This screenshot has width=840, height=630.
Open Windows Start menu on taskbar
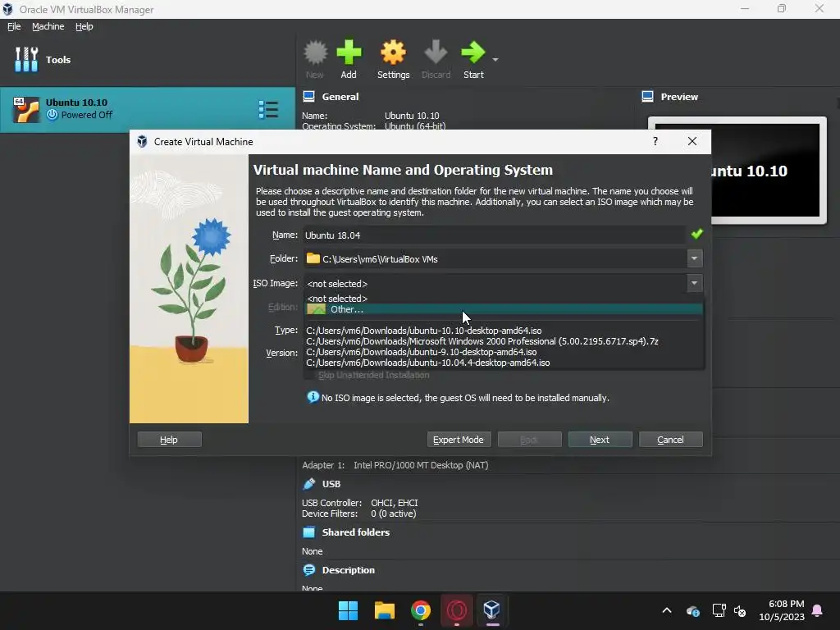coord(348,610)
